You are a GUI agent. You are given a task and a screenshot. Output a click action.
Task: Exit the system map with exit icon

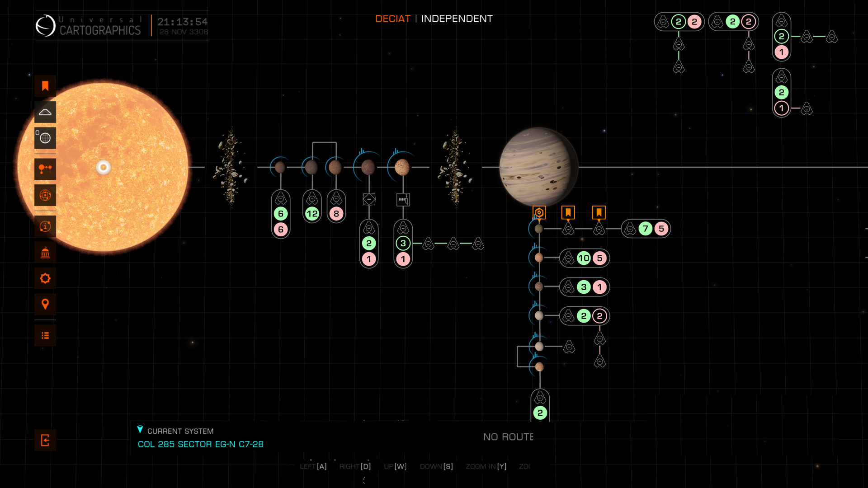click(x=45, y=440)
